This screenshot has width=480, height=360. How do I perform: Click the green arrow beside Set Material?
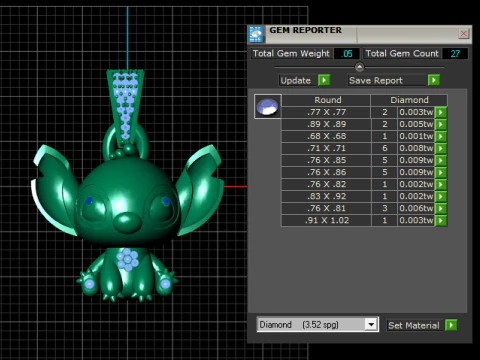(x=451, y=325)
